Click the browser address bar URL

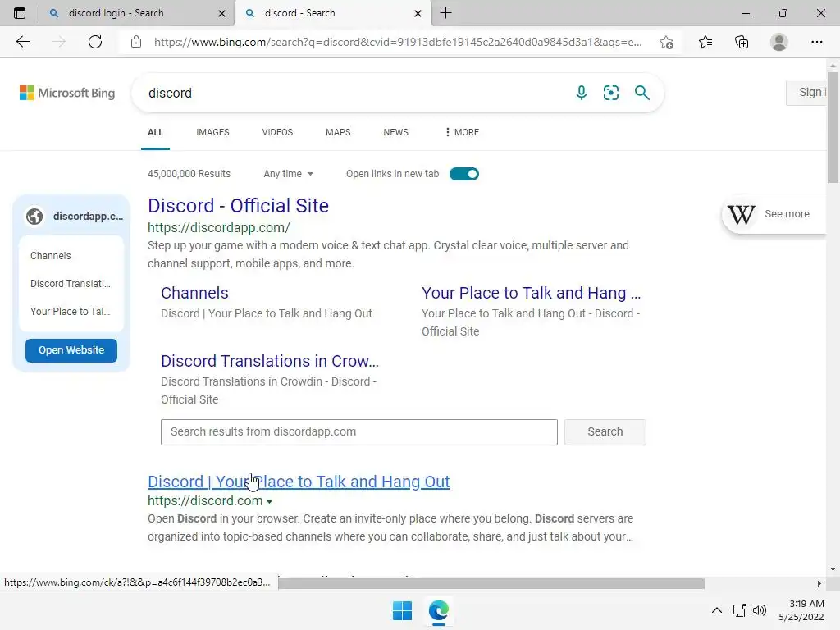[398, 42]
